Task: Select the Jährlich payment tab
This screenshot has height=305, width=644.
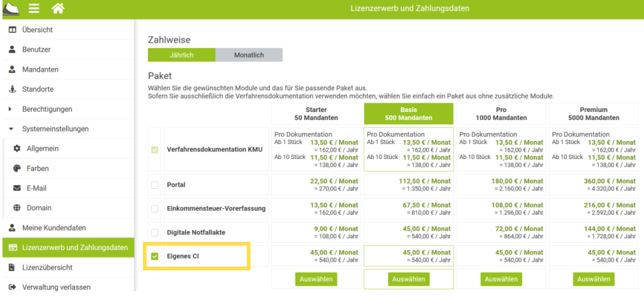Action: coord(181,55)
